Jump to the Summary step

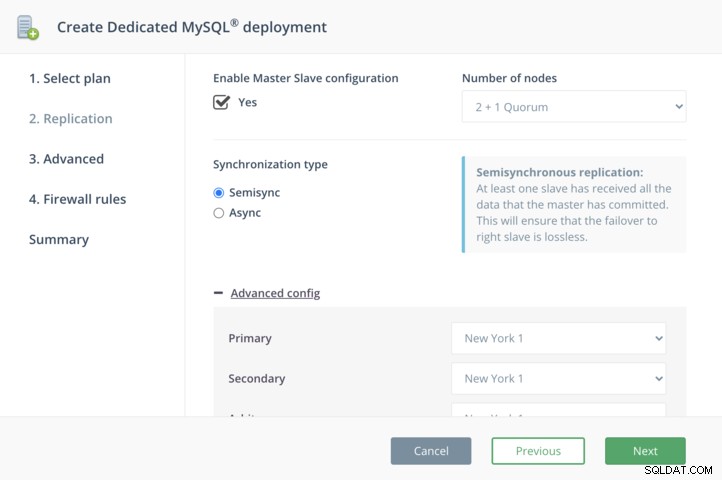pos(59,240)
